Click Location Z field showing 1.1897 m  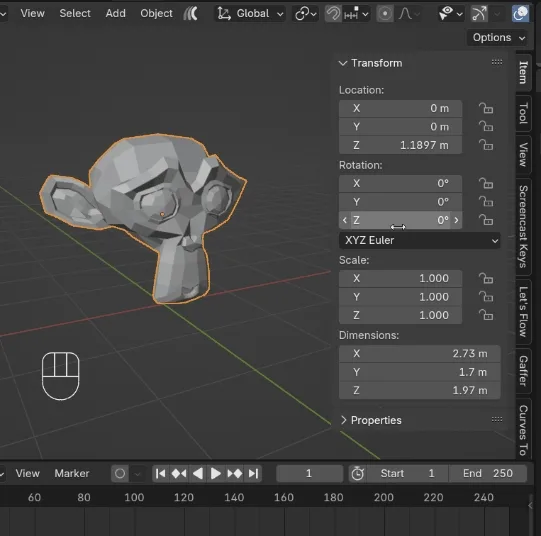pyautogui.click(x=400, y=145)
